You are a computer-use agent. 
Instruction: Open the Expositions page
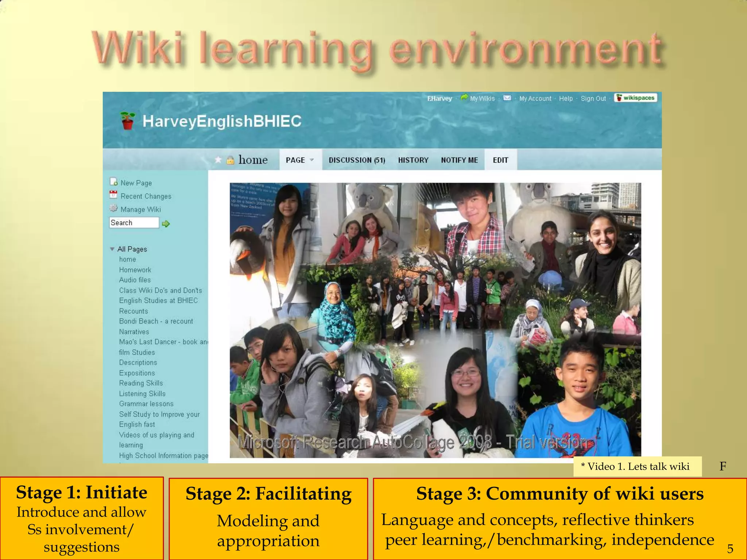click(x=137, y=373)
